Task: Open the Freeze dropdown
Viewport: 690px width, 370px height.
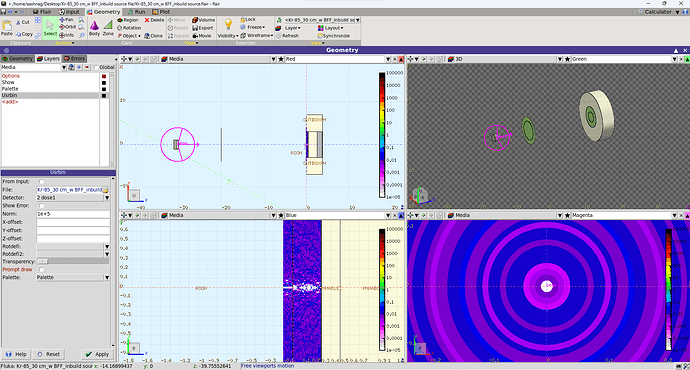Action: pos(253,27)
